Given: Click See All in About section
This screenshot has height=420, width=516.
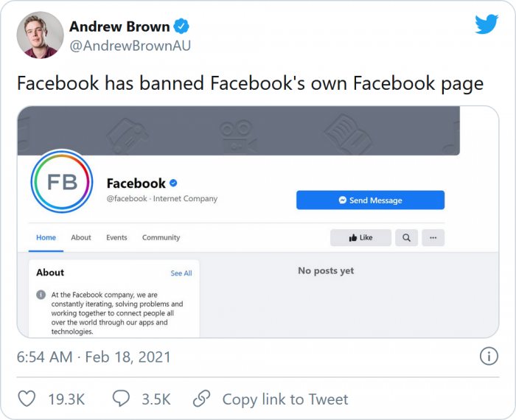Looking at the screenshot, I should tap(181, 273).
